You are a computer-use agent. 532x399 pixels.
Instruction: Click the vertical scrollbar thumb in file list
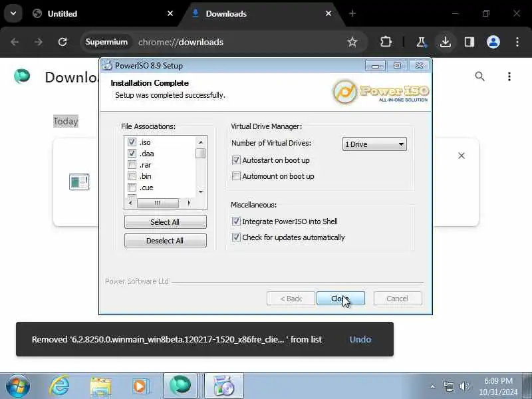click(201, 154)
